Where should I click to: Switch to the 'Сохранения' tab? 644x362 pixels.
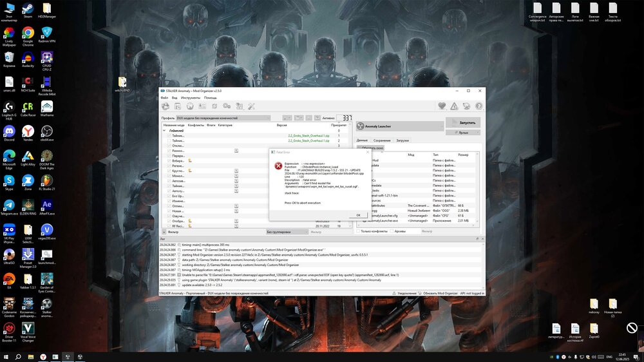click(x=382, y=140)
